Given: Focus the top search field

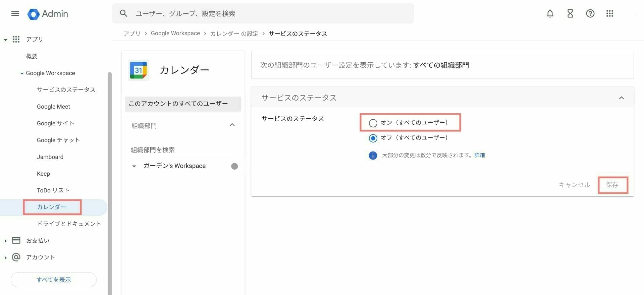Looking at the screenshot, I should pyautogui.click(x=263, y=13).
